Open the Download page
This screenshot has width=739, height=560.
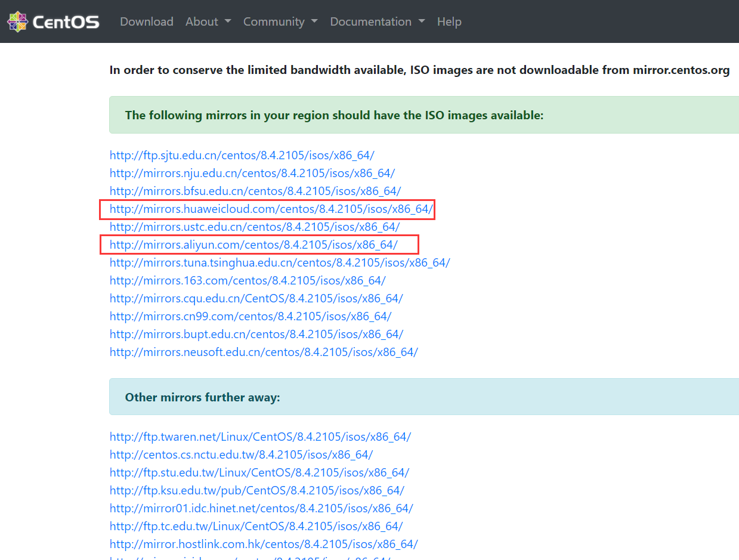[x=147, y=21]
